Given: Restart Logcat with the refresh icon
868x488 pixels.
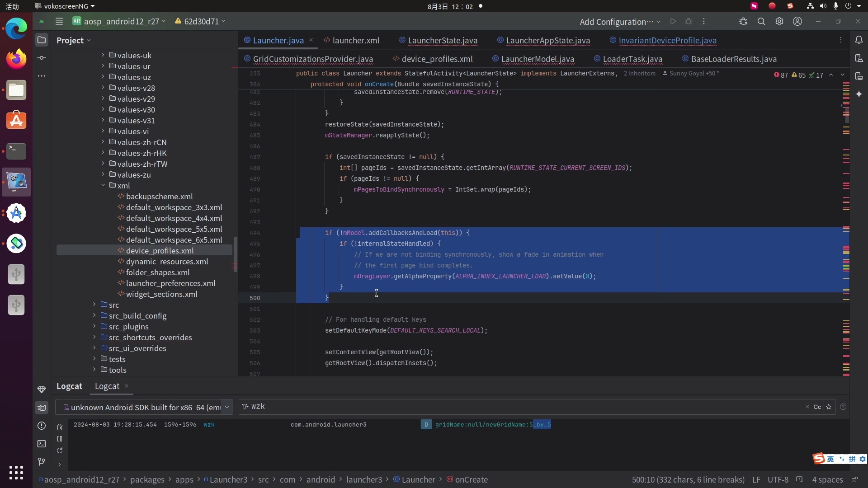Looking at the screenshot, I should coord(60,450).
